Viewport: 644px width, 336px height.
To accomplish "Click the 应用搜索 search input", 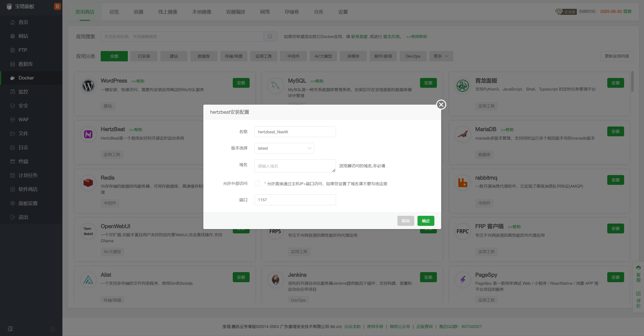I will click(x=182, y=36).
